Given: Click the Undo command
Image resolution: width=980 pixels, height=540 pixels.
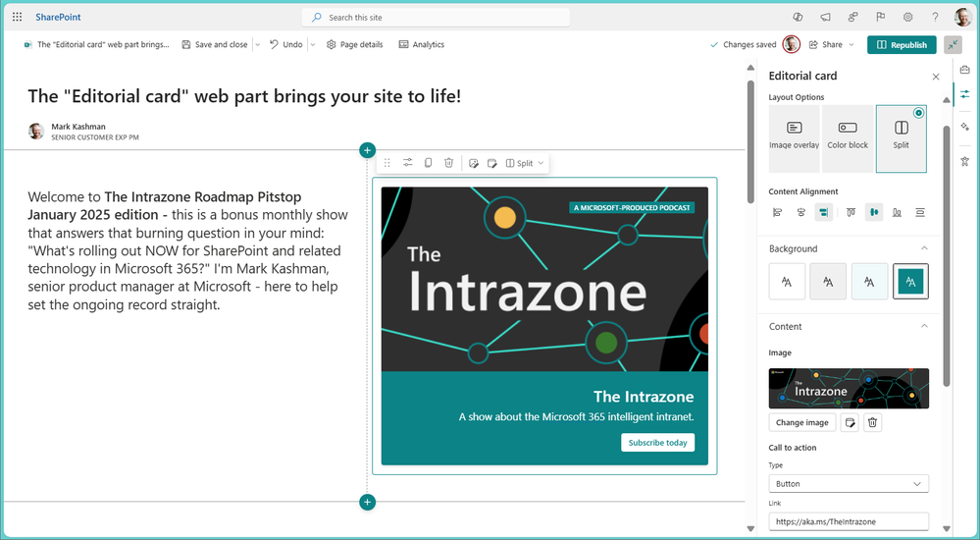Looking at the screenshot, I should (286, 44).
